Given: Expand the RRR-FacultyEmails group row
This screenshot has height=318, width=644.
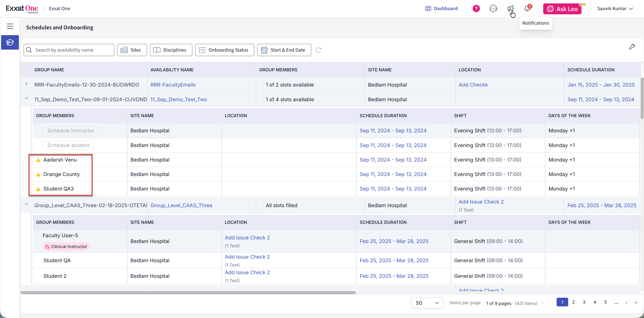Looking at the screenshot, I should (26, 84).
